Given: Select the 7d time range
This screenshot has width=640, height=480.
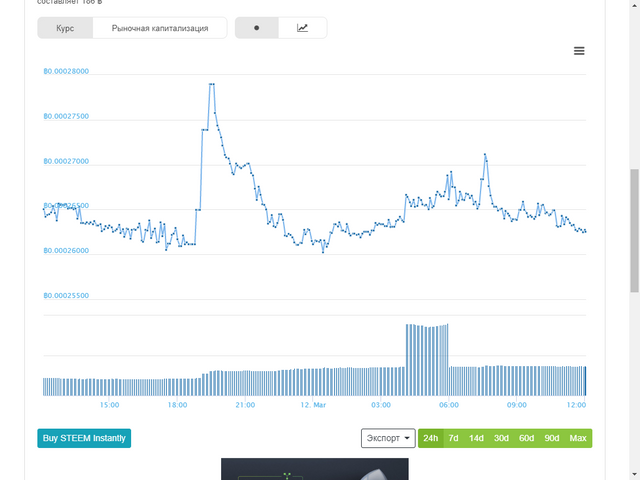Looking at the screenshot, I should 453,438.
